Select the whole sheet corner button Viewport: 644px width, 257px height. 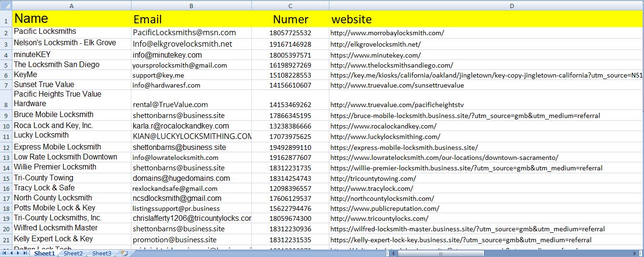pyautogui.click(x=6, y=6)
